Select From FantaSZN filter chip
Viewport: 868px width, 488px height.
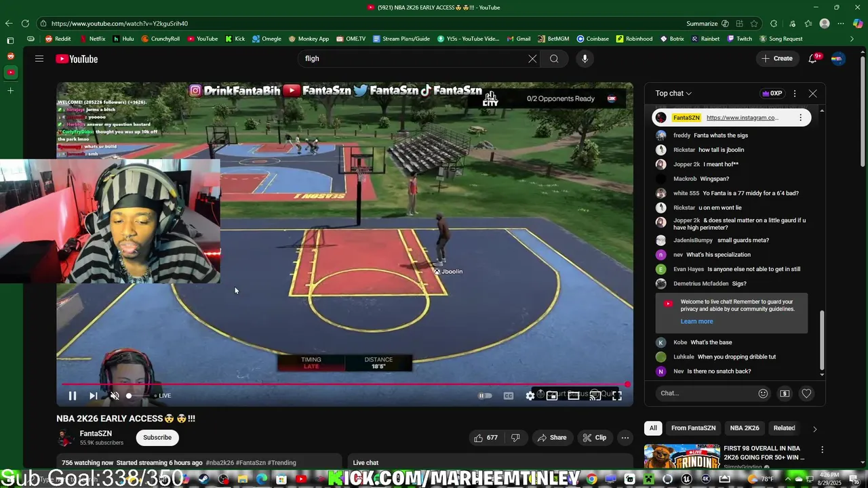pos(693,428)
